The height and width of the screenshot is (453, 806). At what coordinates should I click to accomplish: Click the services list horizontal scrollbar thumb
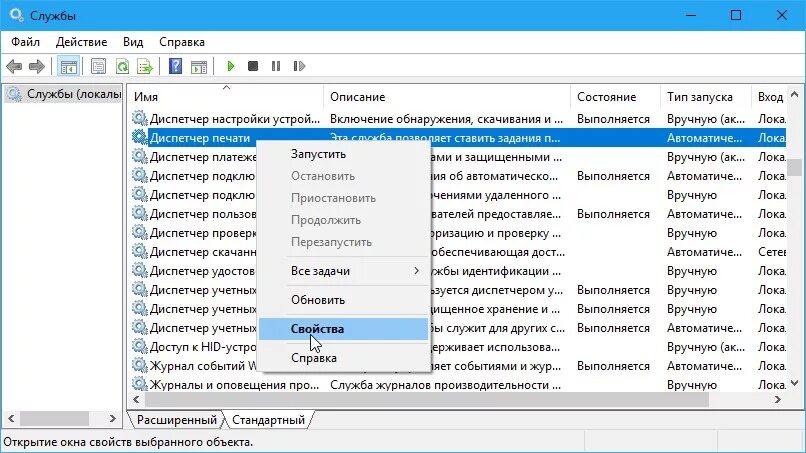[x=427, y=400]
